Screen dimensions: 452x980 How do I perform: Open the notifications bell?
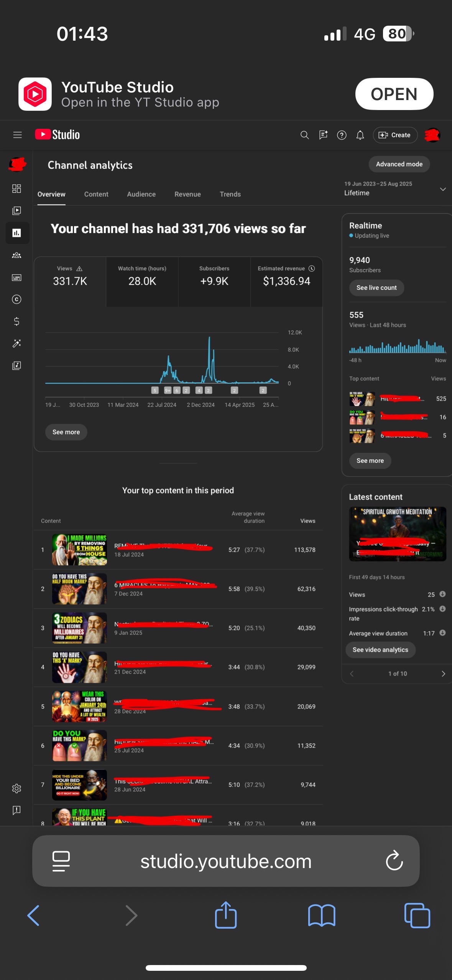(360, 135)
